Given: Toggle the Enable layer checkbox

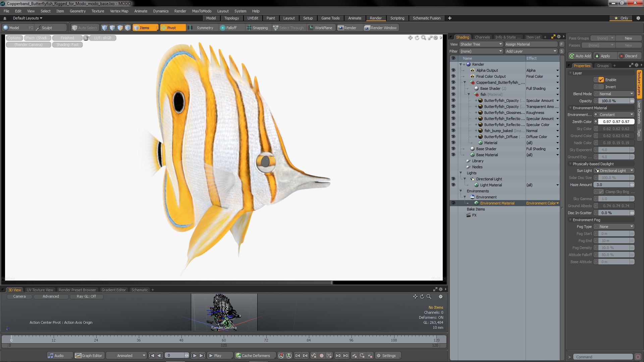Looking at the screenshot, I should pyautogui.click(x=601, y=80).
